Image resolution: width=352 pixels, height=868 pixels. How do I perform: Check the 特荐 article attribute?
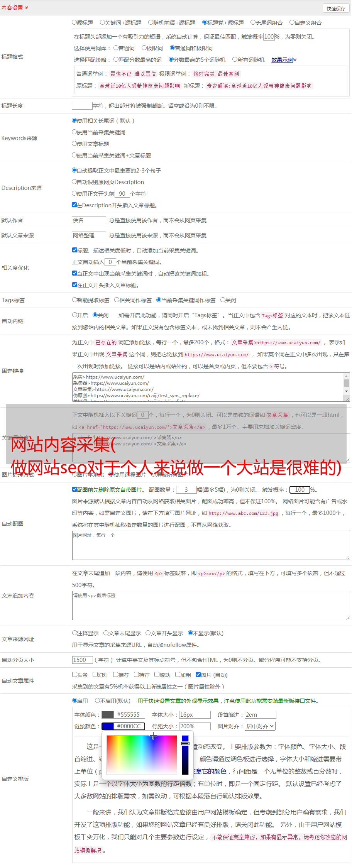[137, 675]
